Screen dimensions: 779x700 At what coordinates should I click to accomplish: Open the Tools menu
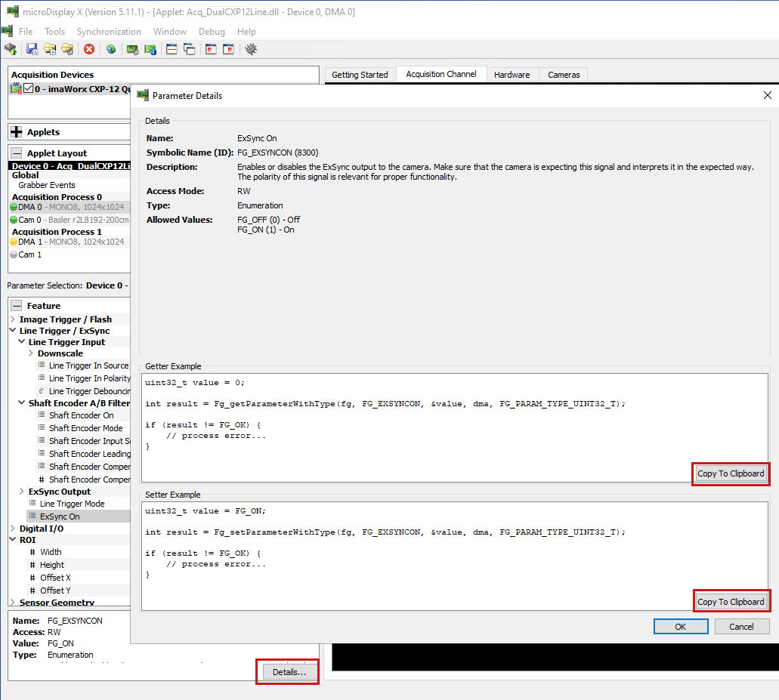click(x=54, y=31)
